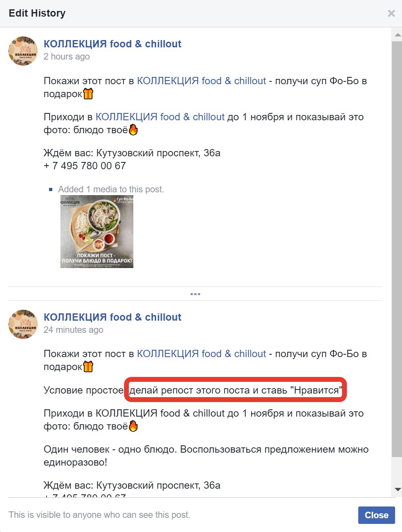Open КОЛЛЕКЦИЯ food & chillout author link, first post
Screen dimensions: 402x532
click(x=112, y=44)
